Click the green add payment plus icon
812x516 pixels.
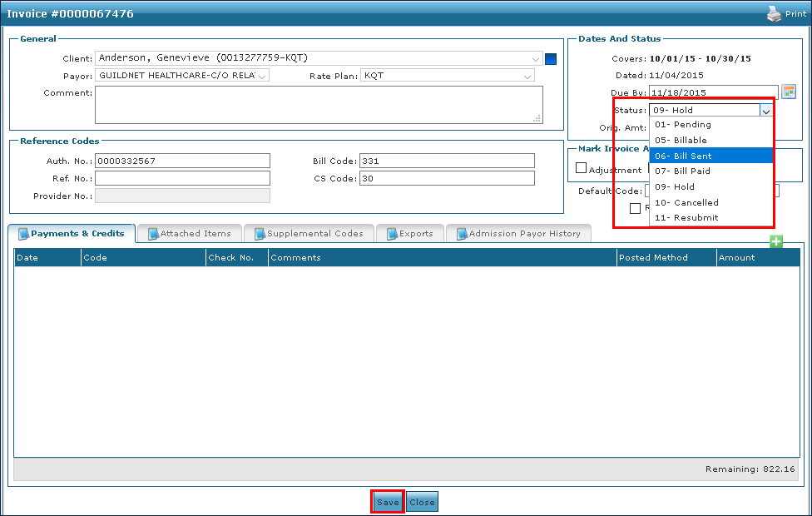[776, 241]
